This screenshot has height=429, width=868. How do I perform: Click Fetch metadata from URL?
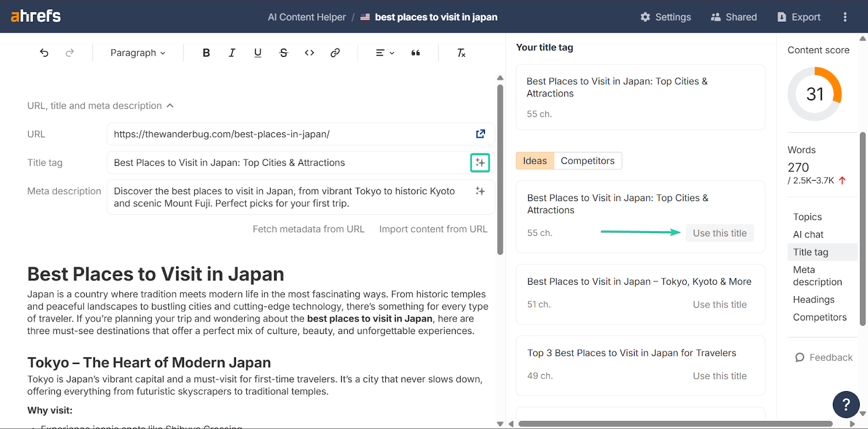[x=309, y=229]
